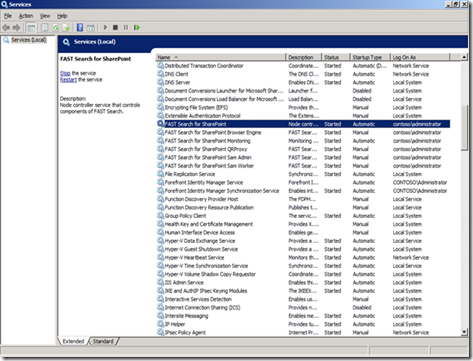Click the Forward arrow in toolbar
Image resolution: width=473 pixels, height=361 pixels.
[x=16, y=28]
